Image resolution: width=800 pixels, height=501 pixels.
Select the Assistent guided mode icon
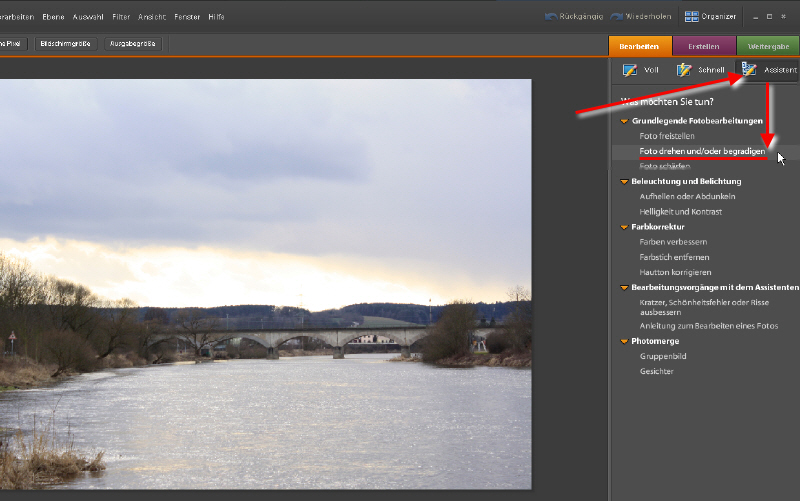(749, 69)
